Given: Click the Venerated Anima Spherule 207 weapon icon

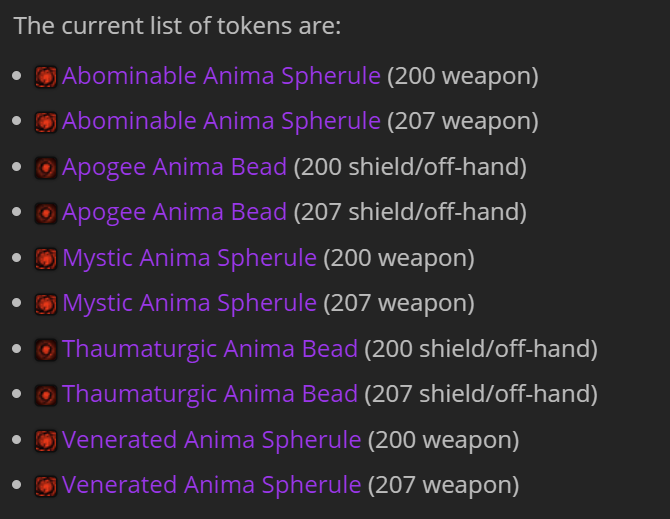Looking at the screenshot, I should coord(46,486).
